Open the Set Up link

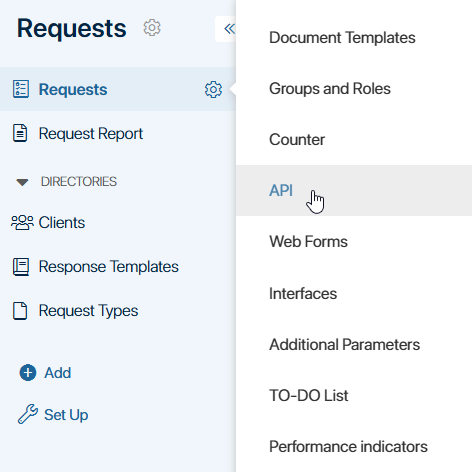66,415
